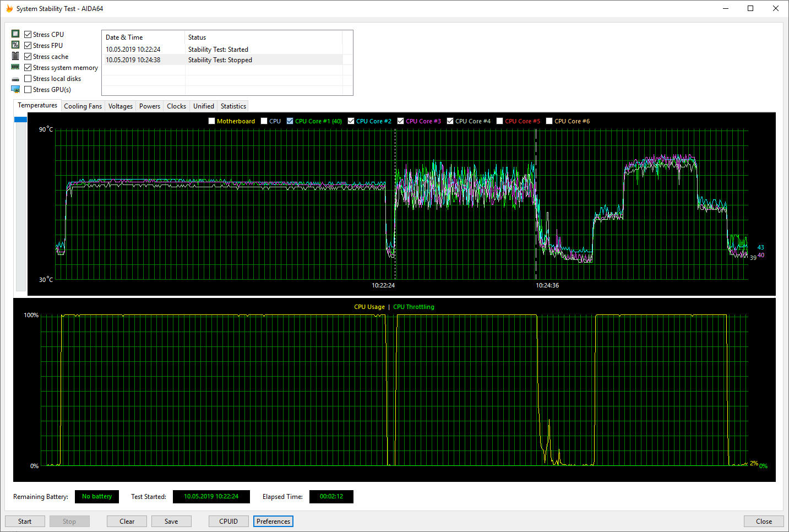Screen dimensions: 789x532
Task: Enable the Stress GPU(s) checkbox
Action: [x=28, y=89]
